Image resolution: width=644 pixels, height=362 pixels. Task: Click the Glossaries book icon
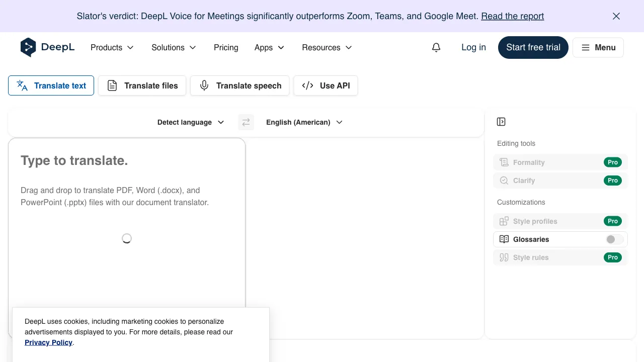pyautogui.click(x=504, y=239)
